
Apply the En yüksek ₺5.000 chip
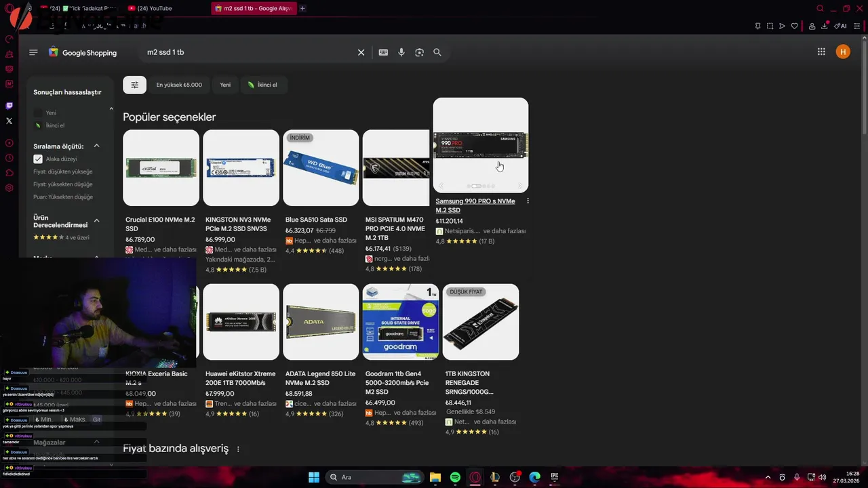[x=179, y=85]
